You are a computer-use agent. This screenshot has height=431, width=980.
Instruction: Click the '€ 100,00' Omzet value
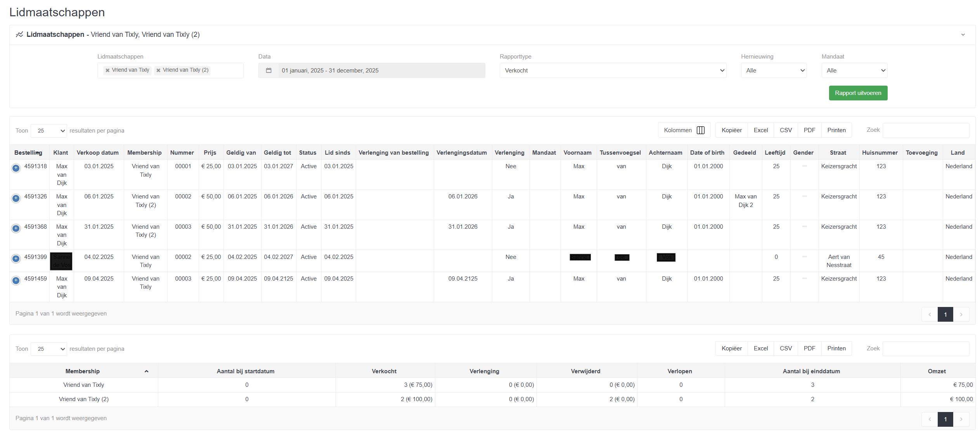(961, 399)
